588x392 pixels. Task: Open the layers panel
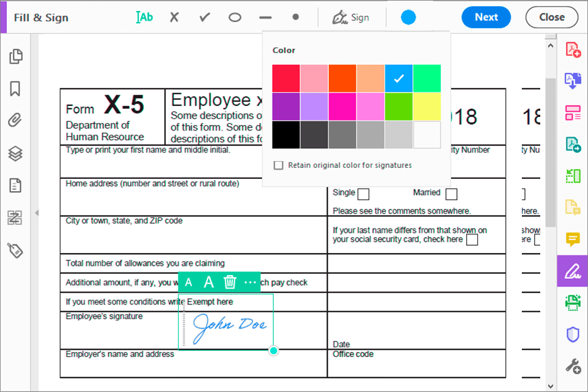point(15,153)
